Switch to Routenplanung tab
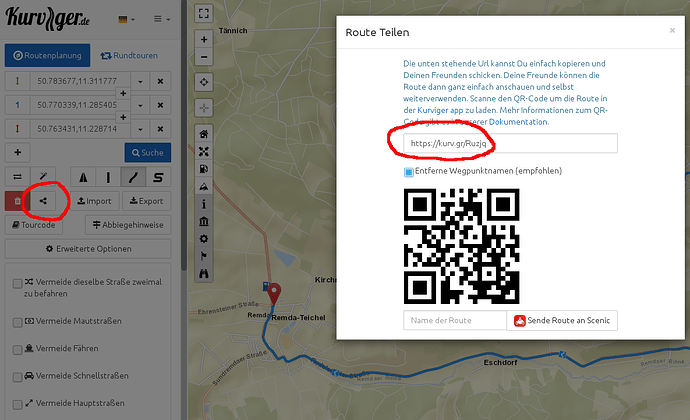This screenshot has width=690, height=420. click(x=48, y=55)
